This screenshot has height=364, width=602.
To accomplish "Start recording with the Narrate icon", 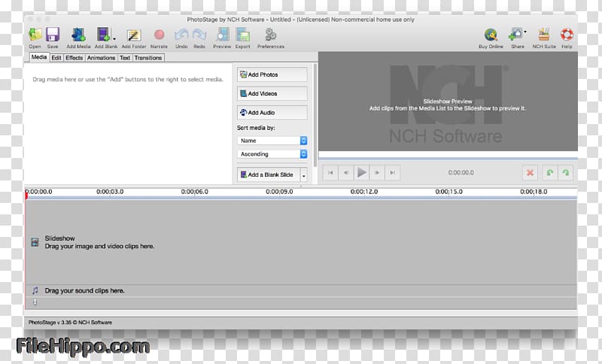I will 159,38.
